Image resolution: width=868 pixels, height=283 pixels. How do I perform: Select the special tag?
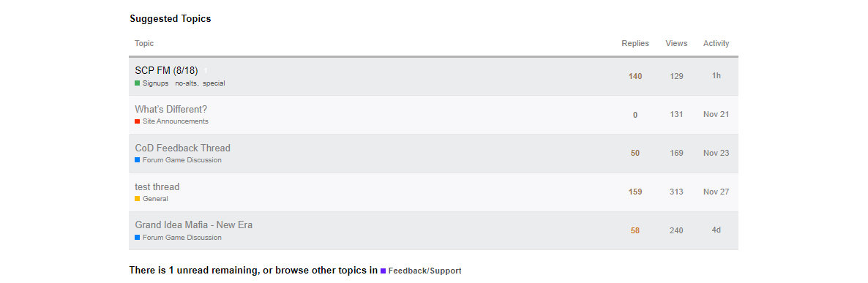tap(214, 83)
